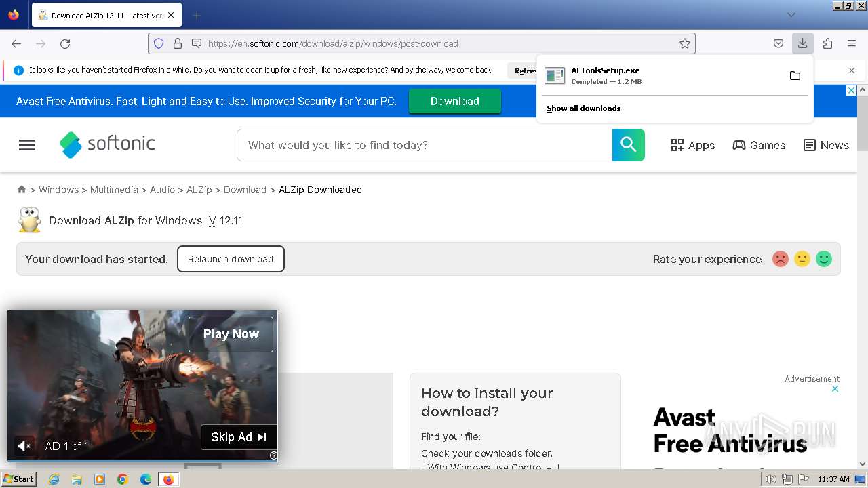The height and width of the screenshot is (488, 868).
Task: Click the ALZip app icon
Action: pyautogui.click(x=29, y=220)
